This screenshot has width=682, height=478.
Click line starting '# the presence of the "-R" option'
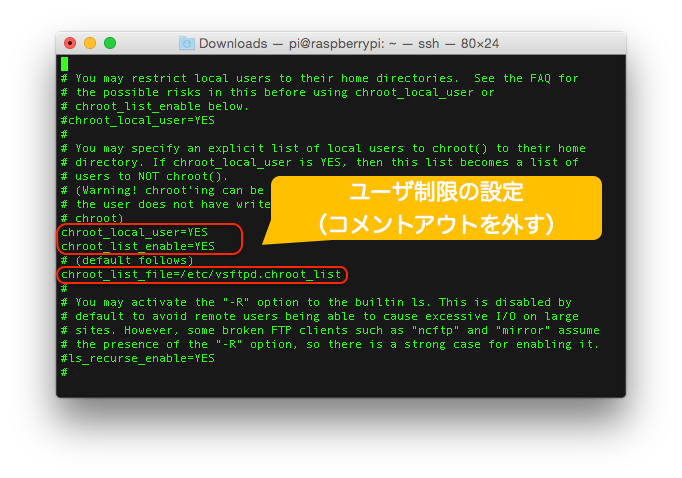click(x=330, y=344)
